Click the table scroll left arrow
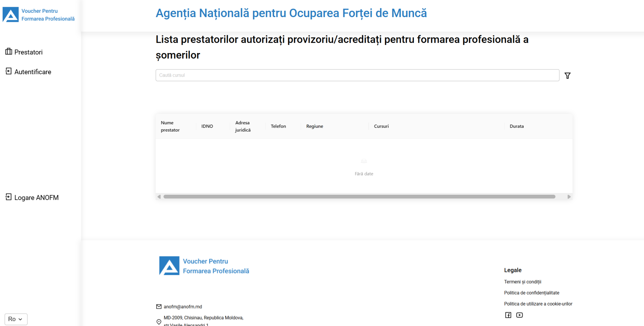The image size is (644, 326). (x=159, y=197)
